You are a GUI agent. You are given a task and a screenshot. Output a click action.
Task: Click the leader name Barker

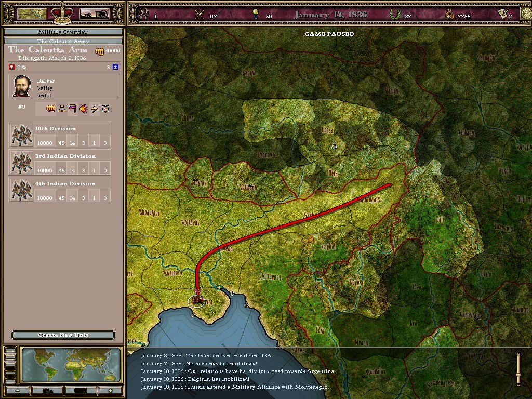tap(46, 81)
